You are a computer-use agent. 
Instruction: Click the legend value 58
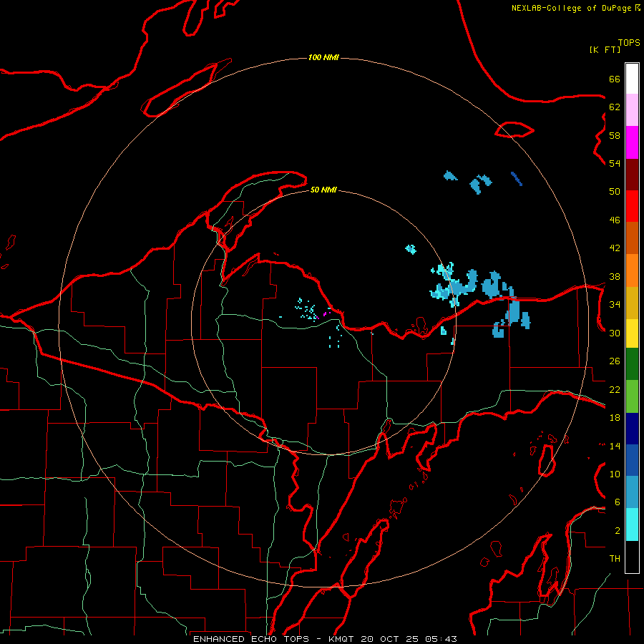[x=615, y=135]
